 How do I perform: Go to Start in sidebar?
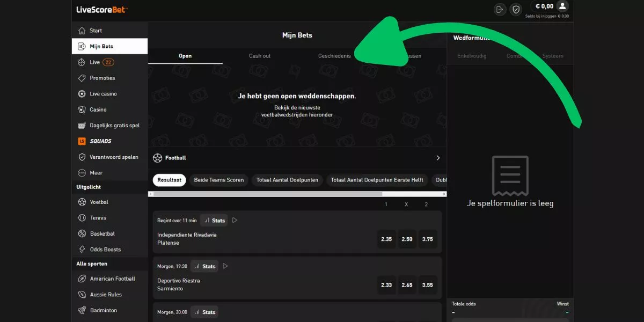(x=109, y=31)
